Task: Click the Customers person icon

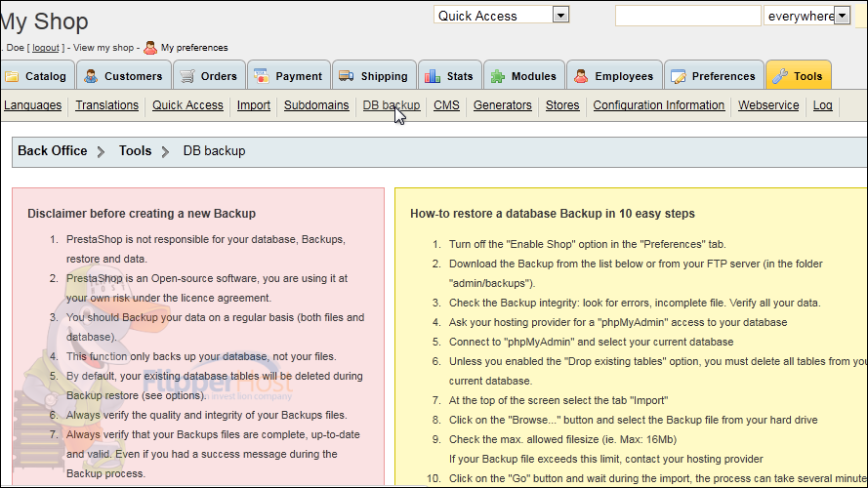Action: pyautogui.click(x=91, y=76)
